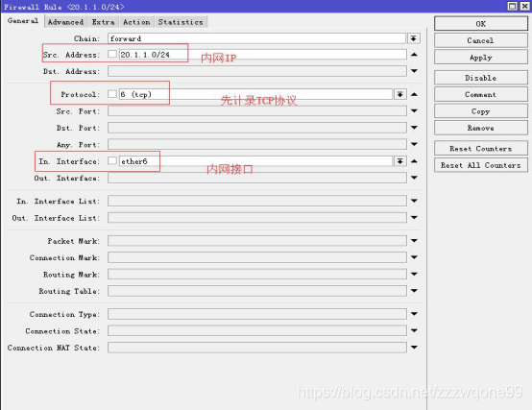Collapse the In. Interface field
This screenshot has width=532, height=410.
click(x=414, y=161)
